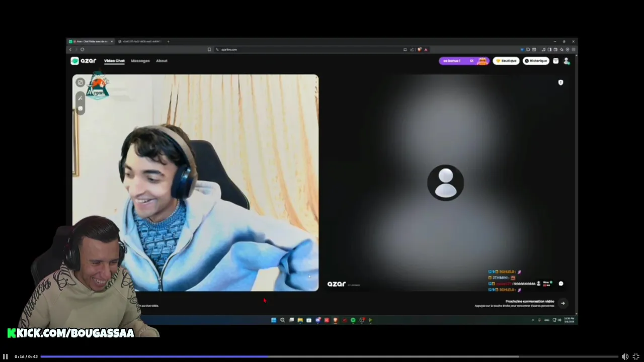Open the gift box icon in header

click(x=555, y=61)
